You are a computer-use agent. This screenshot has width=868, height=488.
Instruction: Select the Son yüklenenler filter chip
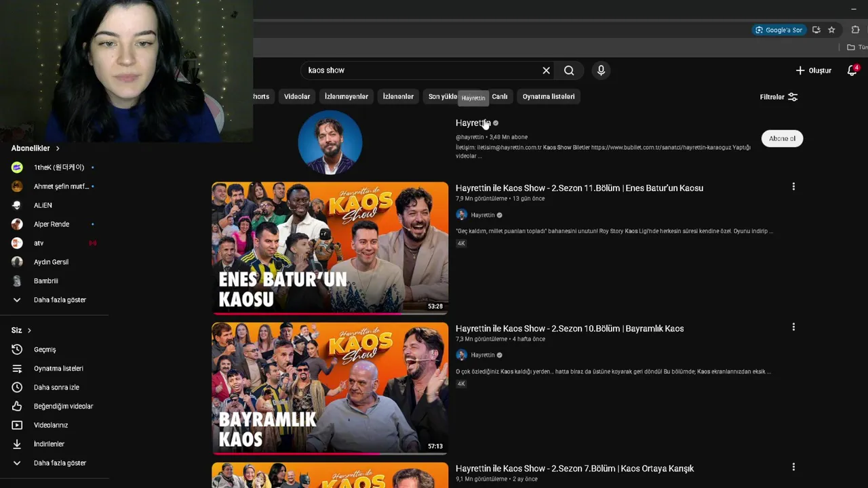pyautogui.click(x=442, y=97)
